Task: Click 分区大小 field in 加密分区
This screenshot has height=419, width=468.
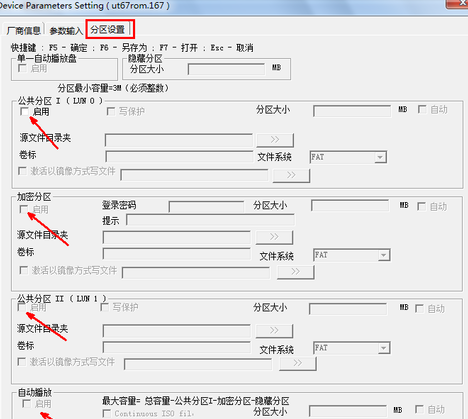Action: click(x=350, y=205)
